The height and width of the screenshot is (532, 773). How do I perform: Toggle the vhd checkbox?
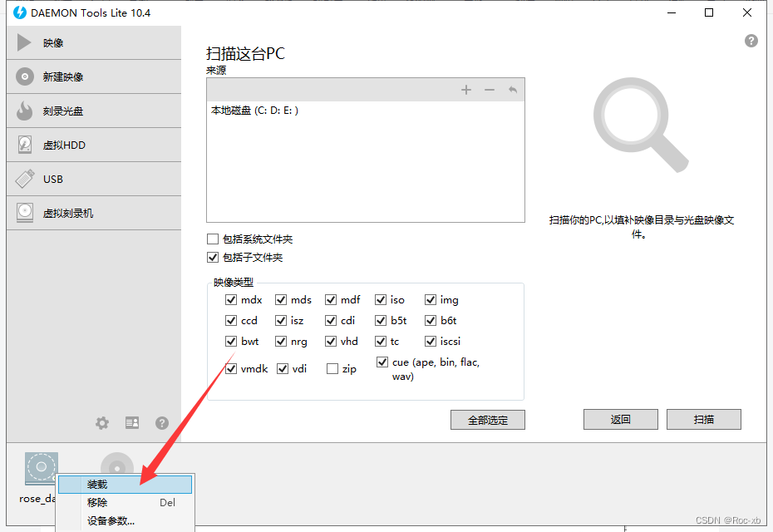(x=331, y=341)
